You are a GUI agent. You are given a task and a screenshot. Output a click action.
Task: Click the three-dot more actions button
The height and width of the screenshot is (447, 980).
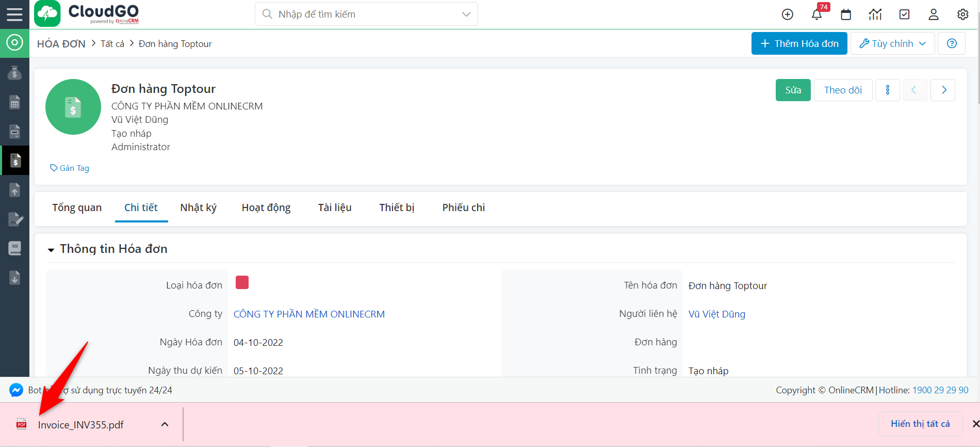pos(888,90)
